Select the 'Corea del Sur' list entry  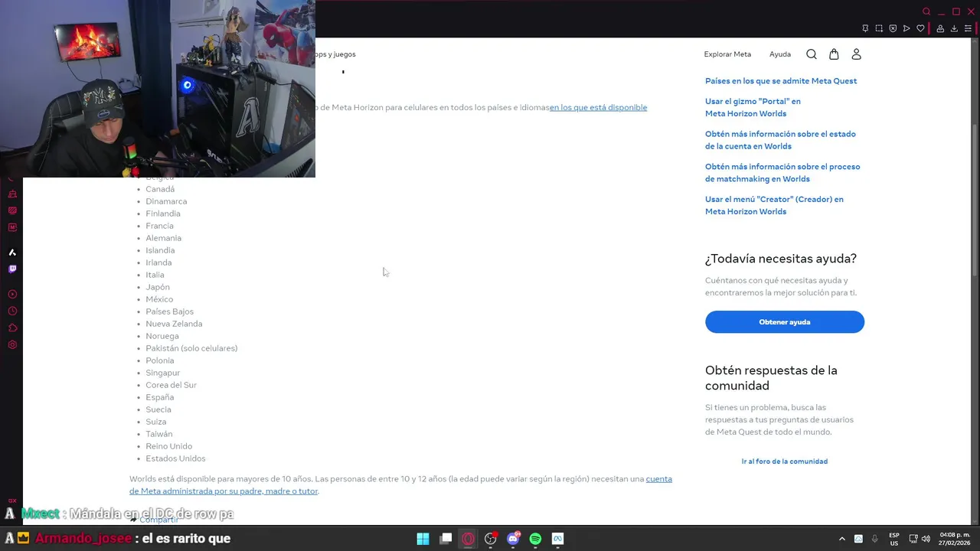point(171,385)
